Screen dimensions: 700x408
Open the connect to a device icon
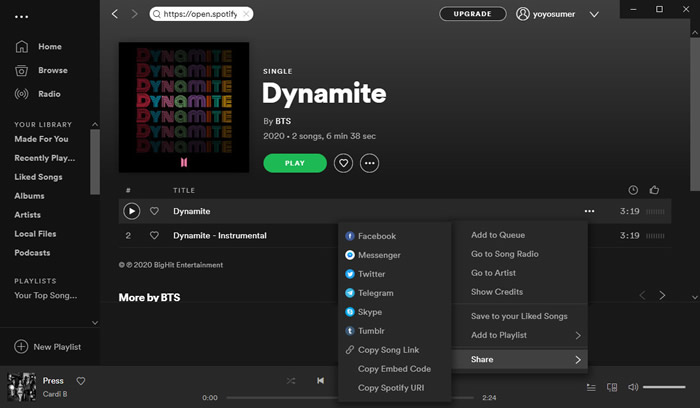[x=612, y=387]
